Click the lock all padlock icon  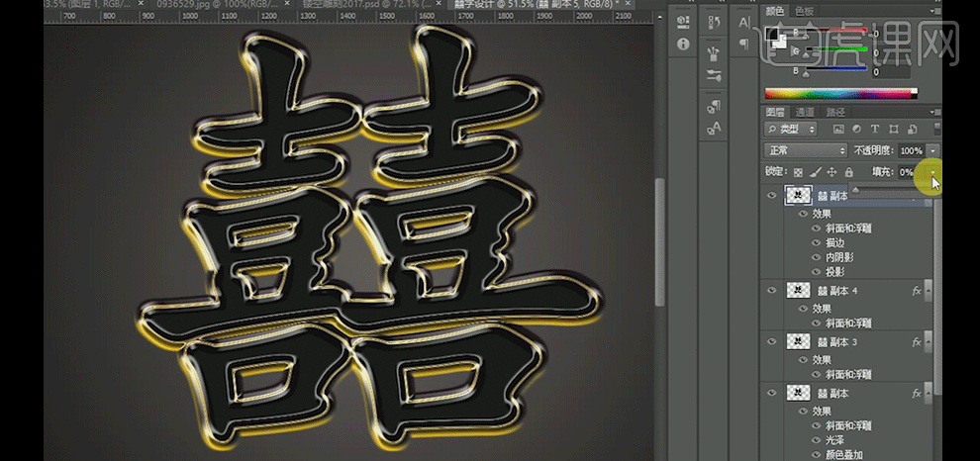[848, 172]
